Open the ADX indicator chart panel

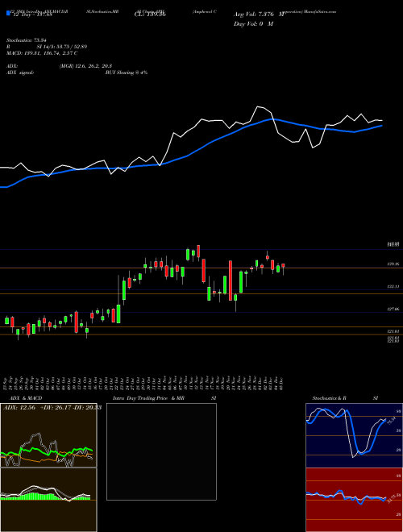click(48, 435)
